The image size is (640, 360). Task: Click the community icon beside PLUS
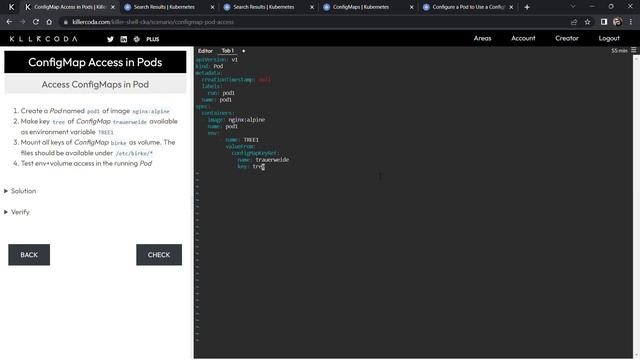click(137, 39)
